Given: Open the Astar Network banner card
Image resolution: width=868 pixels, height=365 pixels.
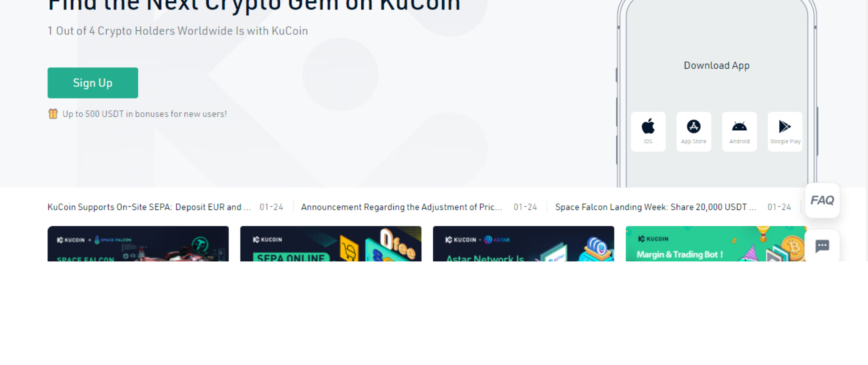Looking at the screenshot, I should coord(524,244).
